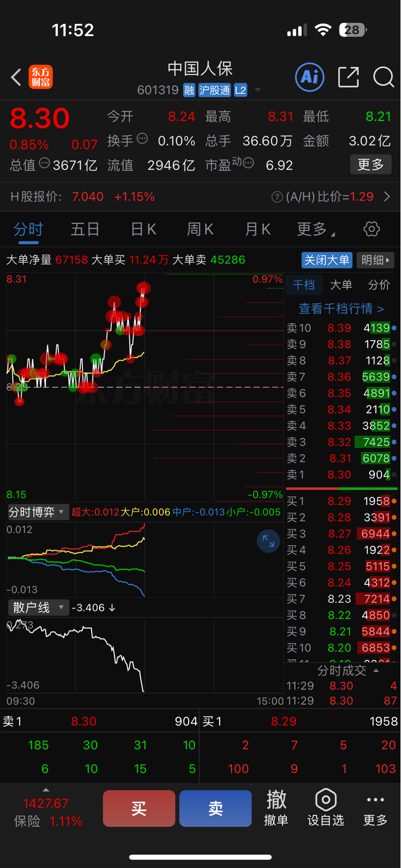The height and width of the screenshot is (868, 401).
Task: Tap the red 买 buy button
Action: (139, 808)
